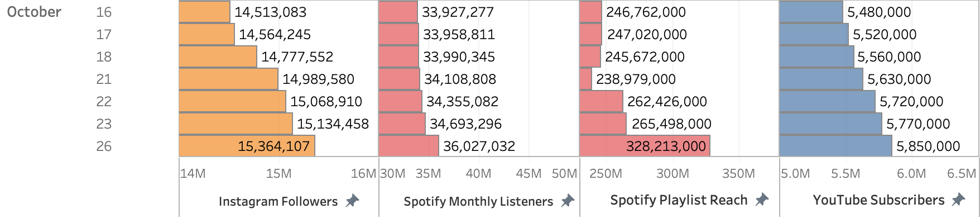Viewport: 980px width, 218px height.
Task: Select the orange bar labeled 14,513,083
Action: coord(204,12)
